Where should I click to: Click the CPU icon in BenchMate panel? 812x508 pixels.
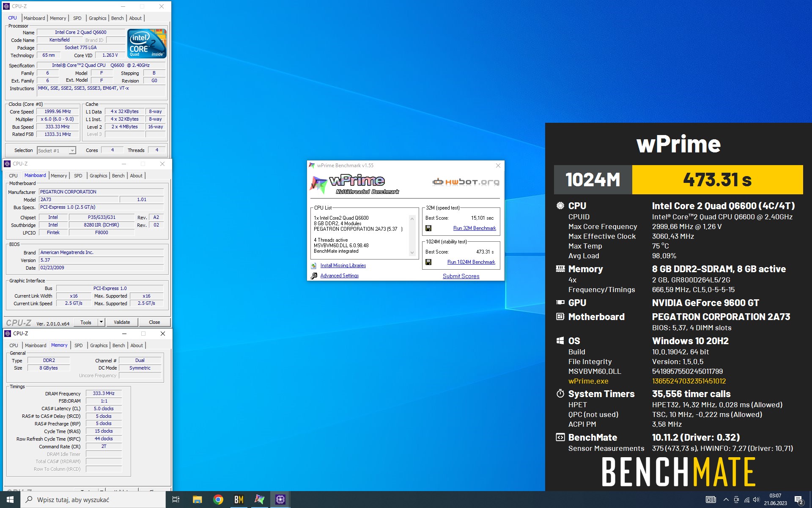pyautogui.click(x=560, y=206)
